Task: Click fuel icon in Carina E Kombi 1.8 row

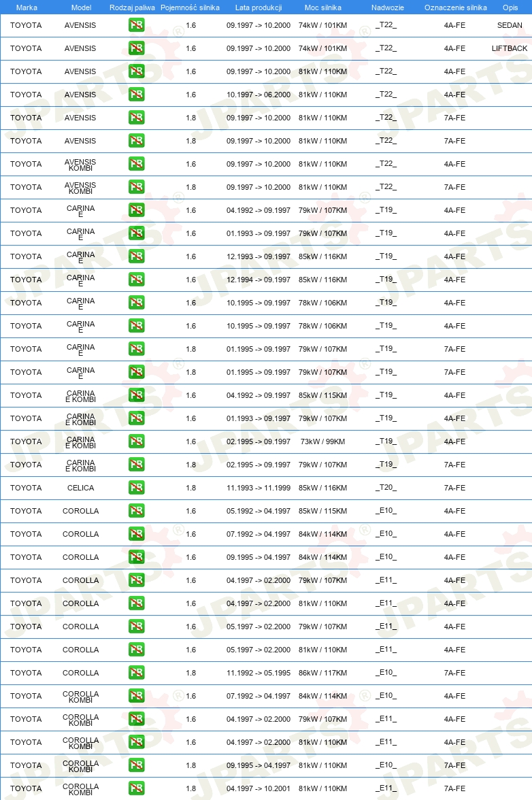Action: coord(136,464)
